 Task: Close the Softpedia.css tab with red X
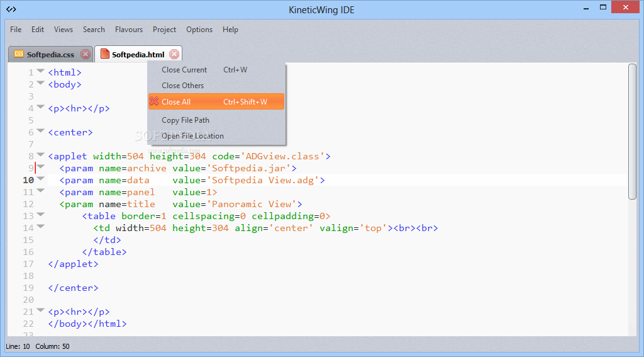[86, 54]
